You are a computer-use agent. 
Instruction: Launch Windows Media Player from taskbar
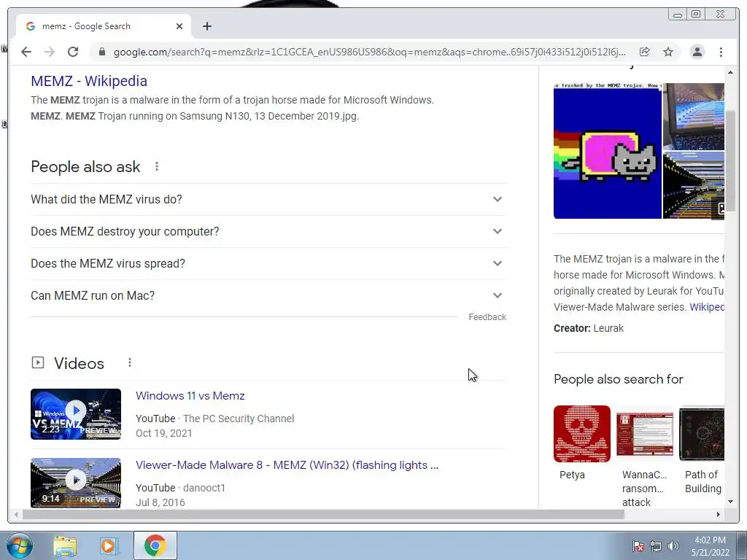tap(109, 545)
